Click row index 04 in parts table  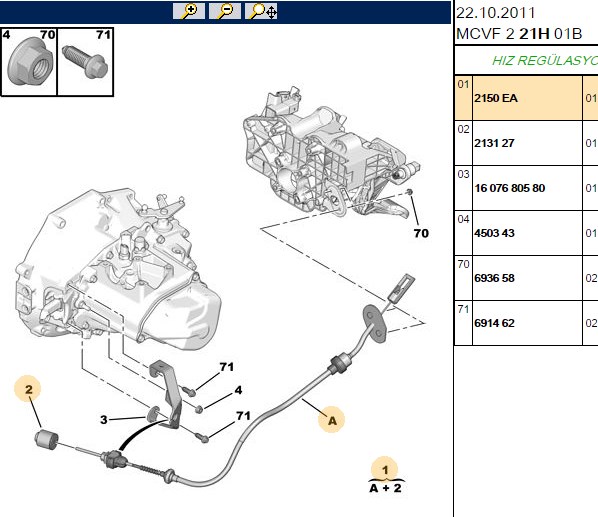click(463, 219)
